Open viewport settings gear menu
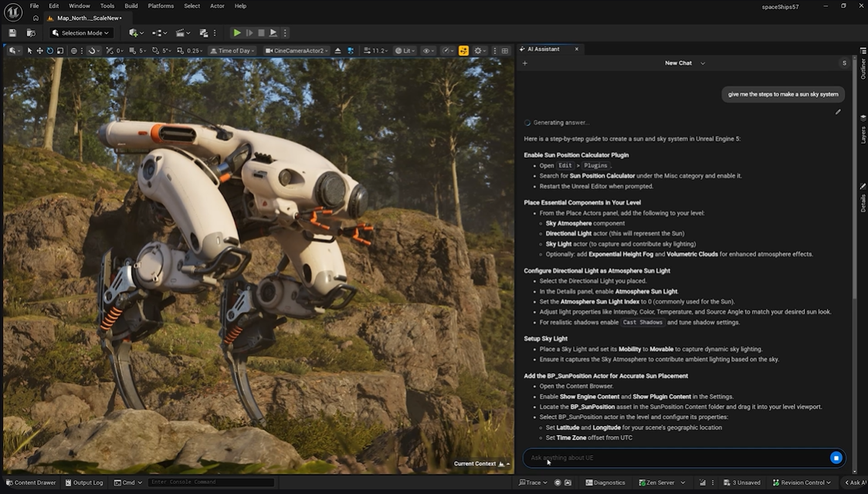Image resolution: width=868 pixels, height=494 pixels. (480, 51)
